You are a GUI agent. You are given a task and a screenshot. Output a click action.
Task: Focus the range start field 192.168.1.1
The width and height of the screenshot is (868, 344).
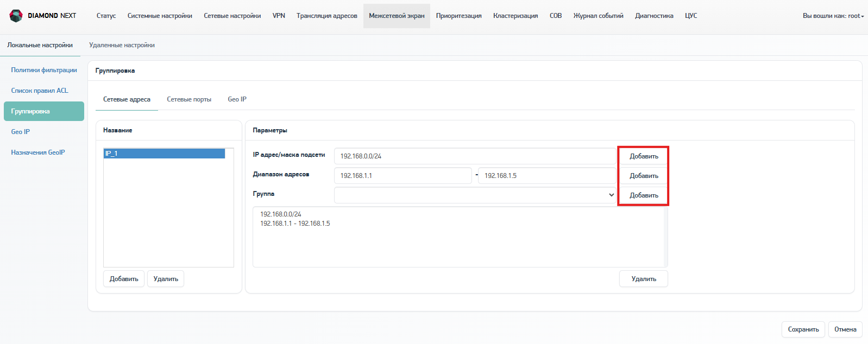click(403, 175)
